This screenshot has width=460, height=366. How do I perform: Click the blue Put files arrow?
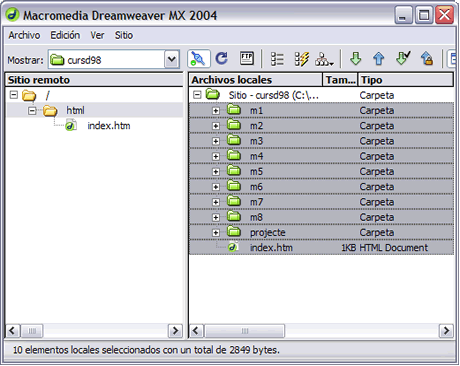[x=379, y=59]
